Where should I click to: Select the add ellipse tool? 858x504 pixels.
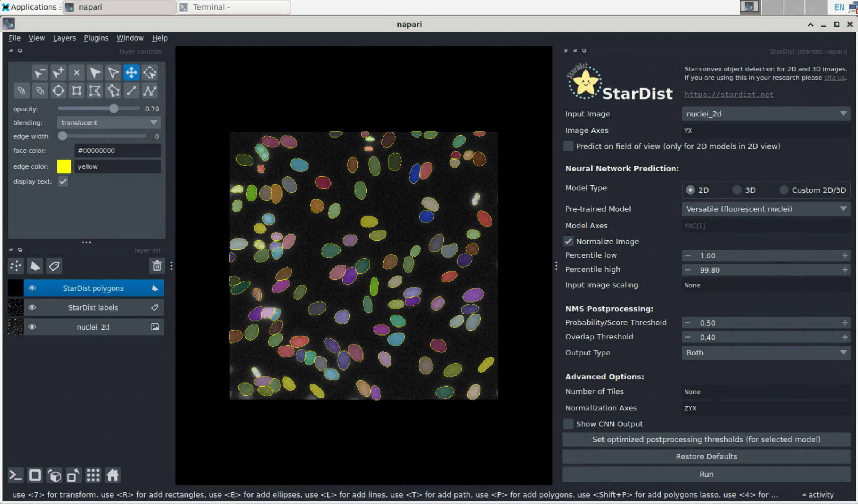[x=58, y=91]
